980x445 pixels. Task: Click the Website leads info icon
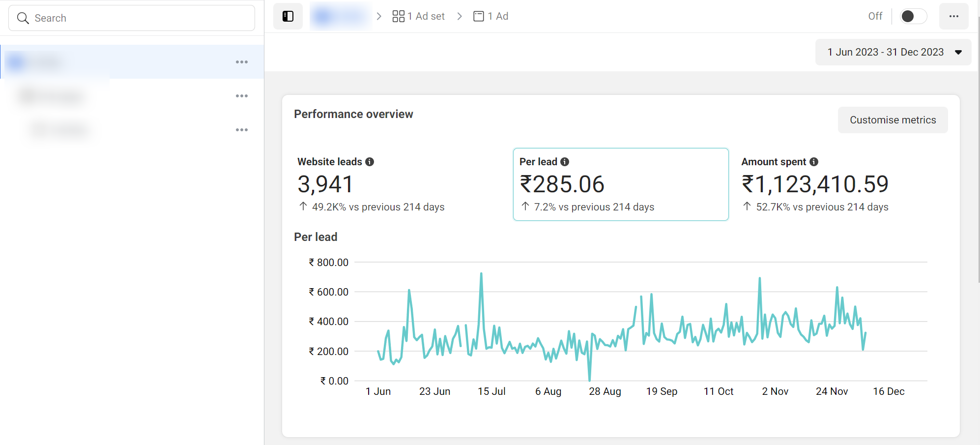point(370,162)
